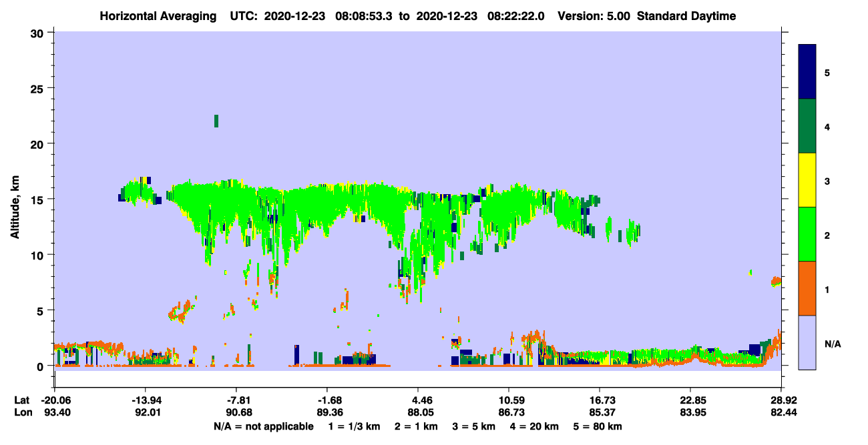Click latitude value -20.06
Viewport: 868px width, 445px height.
[55, 400]
